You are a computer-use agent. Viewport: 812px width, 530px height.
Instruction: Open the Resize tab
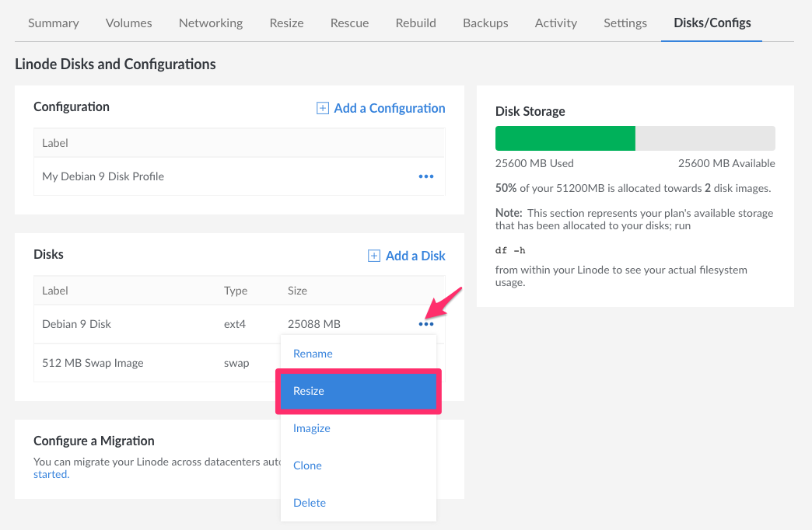point(286,23)
